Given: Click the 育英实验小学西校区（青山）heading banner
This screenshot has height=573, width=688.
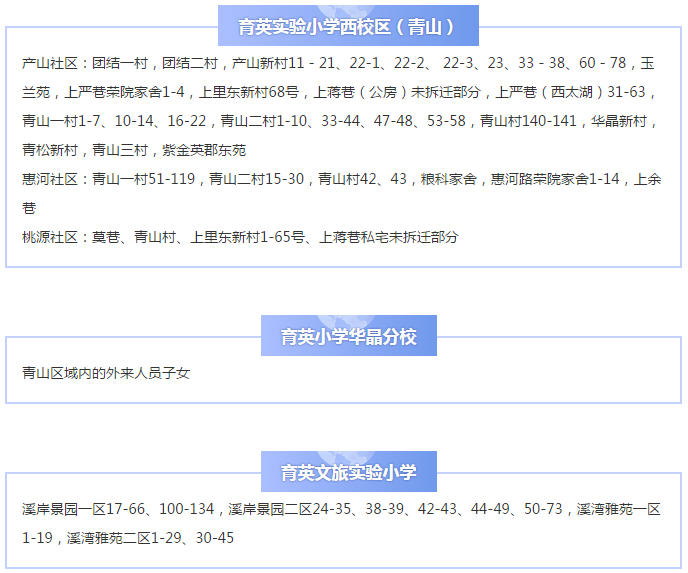Looking at the screenshot, I should (348, 25).
